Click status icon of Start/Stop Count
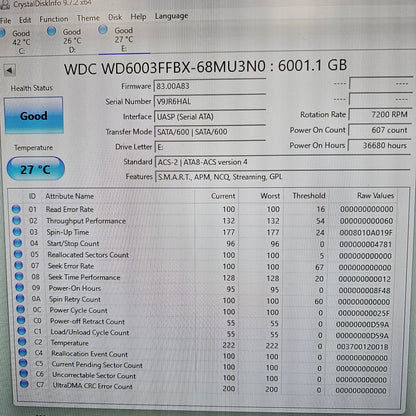This screenshot has height=416, width=416. 18,243
